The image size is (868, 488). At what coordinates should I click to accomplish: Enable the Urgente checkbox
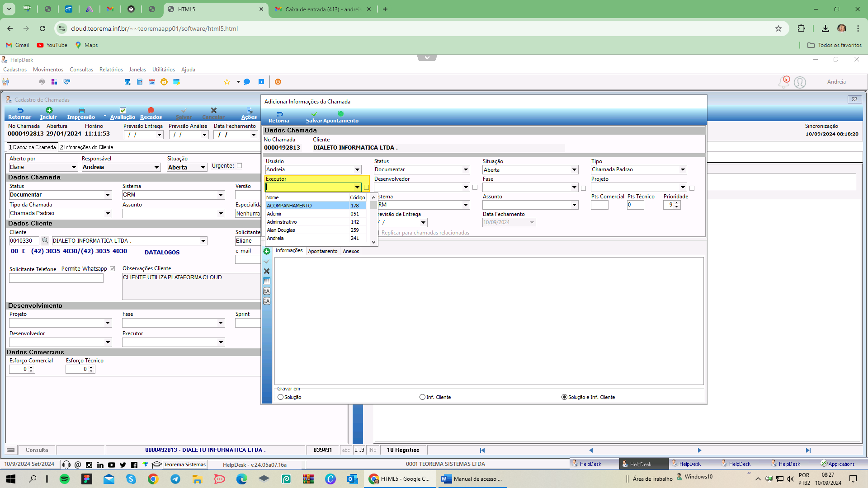240,166
